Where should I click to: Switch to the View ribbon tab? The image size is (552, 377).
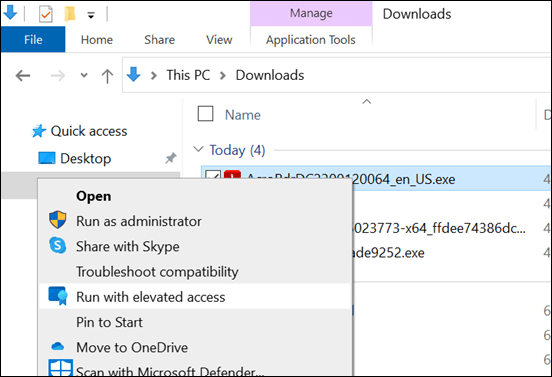click(x=219, y=40)
